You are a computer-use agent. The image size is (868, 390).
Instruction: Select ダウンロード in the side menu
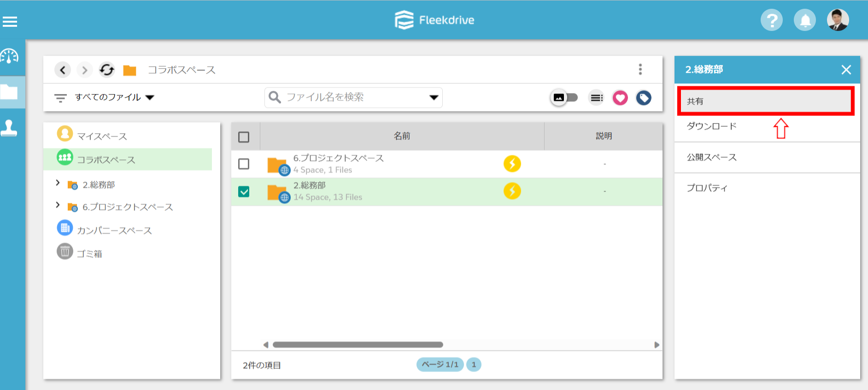(711, 126)
